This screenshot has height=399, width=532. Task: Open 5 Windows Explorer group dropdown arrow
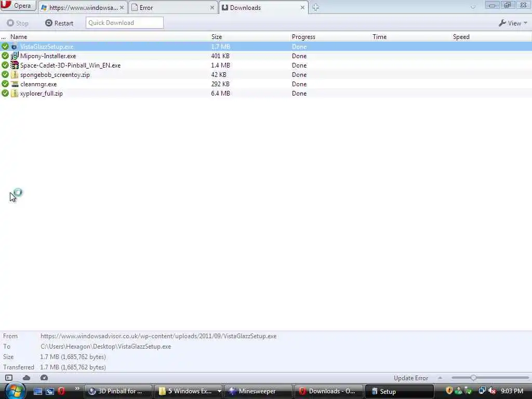(x=219, y=391)
